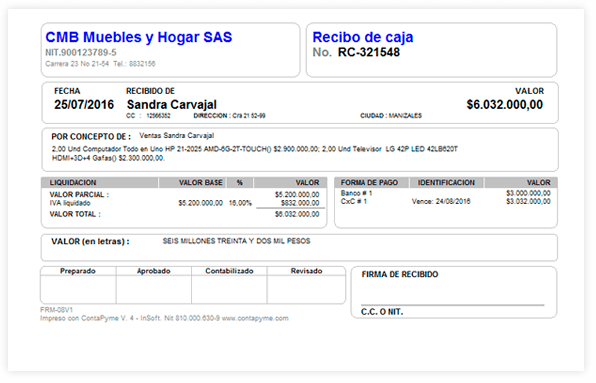Screen dimensions: 596x383
Task: Click the address line Carrera 23 No 21-54
Action: point(77,63)
